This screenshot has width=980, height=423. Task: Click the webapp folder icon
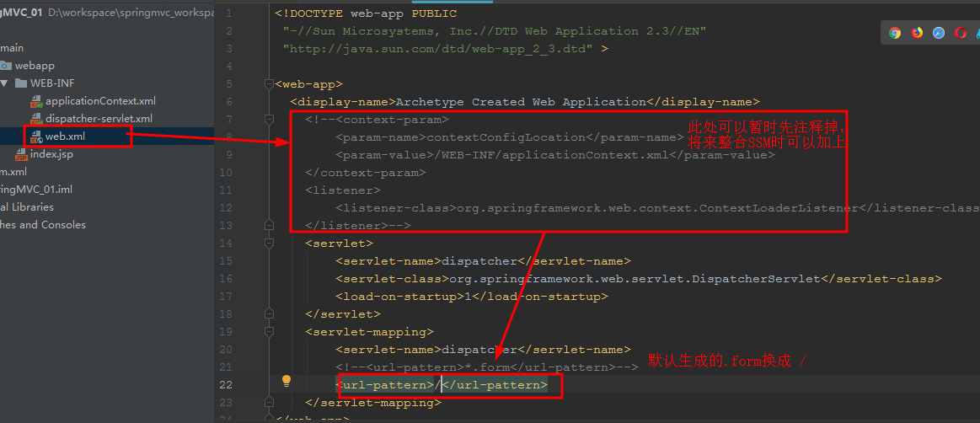6,66
